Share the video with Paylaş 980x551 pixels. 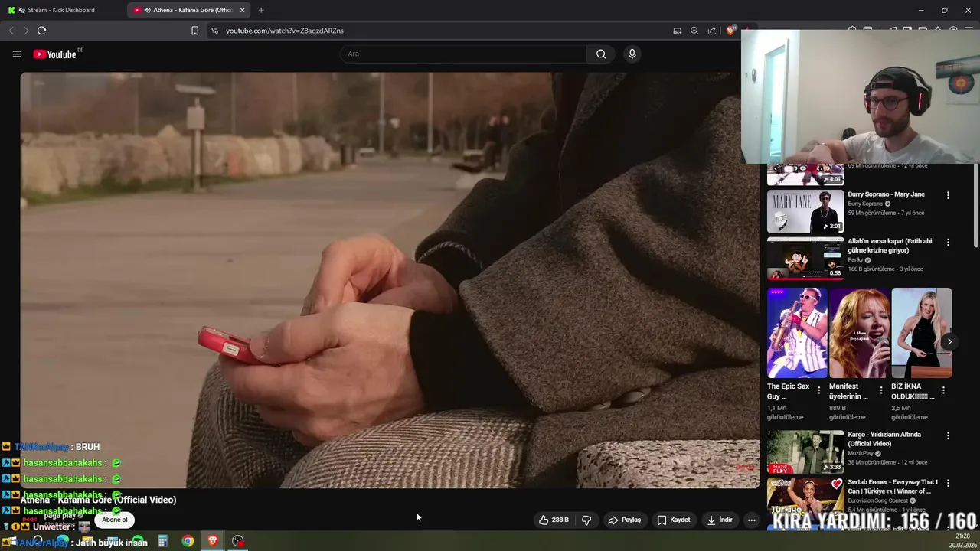coord(624,520)
